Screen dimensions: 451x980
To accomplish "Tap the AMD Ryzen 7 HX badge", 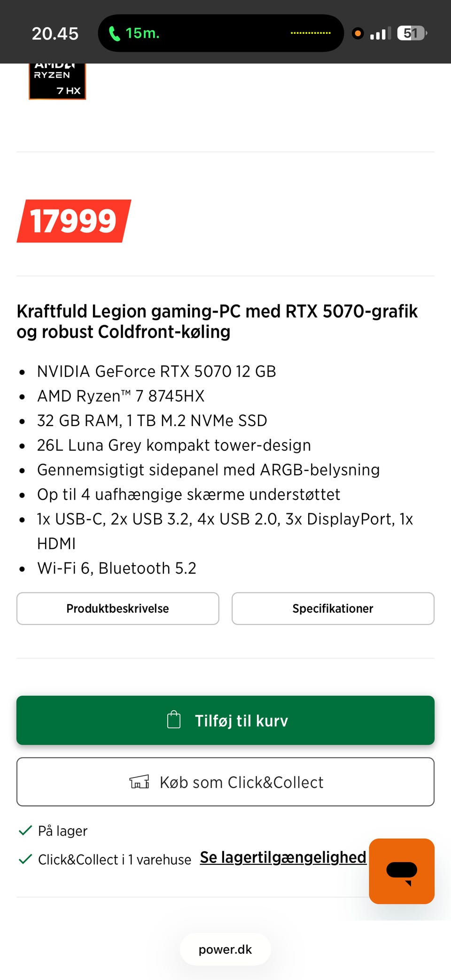I will point(57,81).
